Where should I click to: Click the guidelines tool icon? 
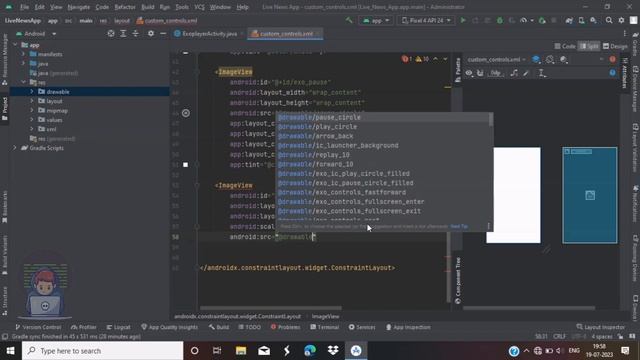coord(542,73)
